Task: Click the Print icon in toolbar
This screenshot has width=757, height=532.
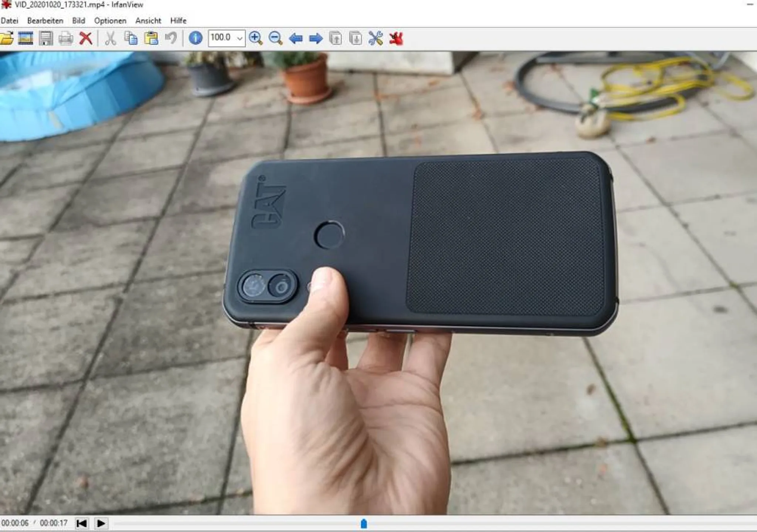Action: coord(66,38)
